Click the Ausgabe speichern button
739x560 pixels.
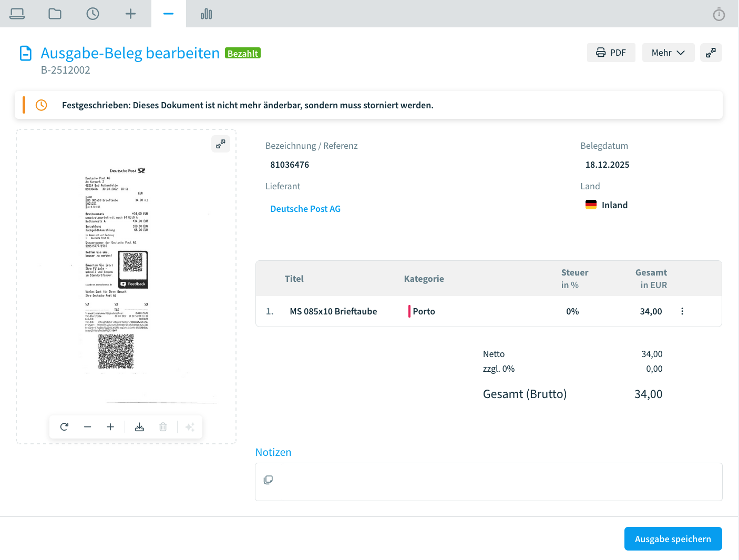pos(673,539)
